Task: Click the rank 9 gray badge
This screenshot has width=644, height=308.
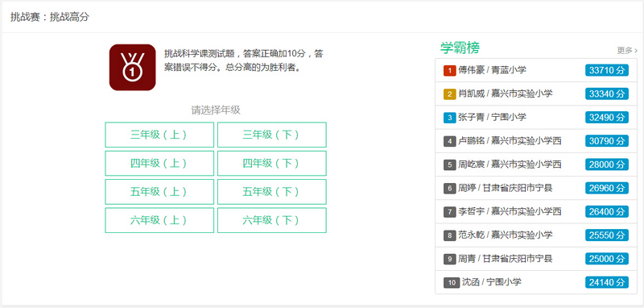Action: click(x=450, y=259)
